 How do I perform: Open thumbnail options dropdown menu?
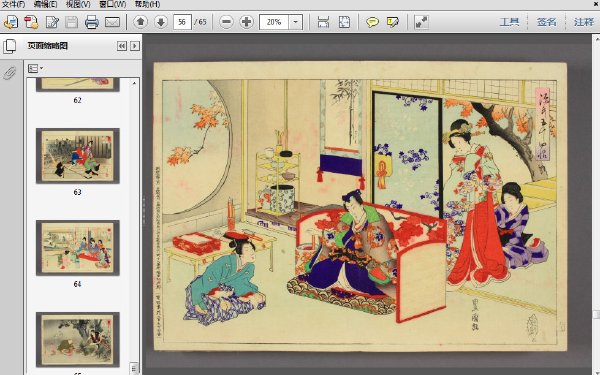coord(36,68)
